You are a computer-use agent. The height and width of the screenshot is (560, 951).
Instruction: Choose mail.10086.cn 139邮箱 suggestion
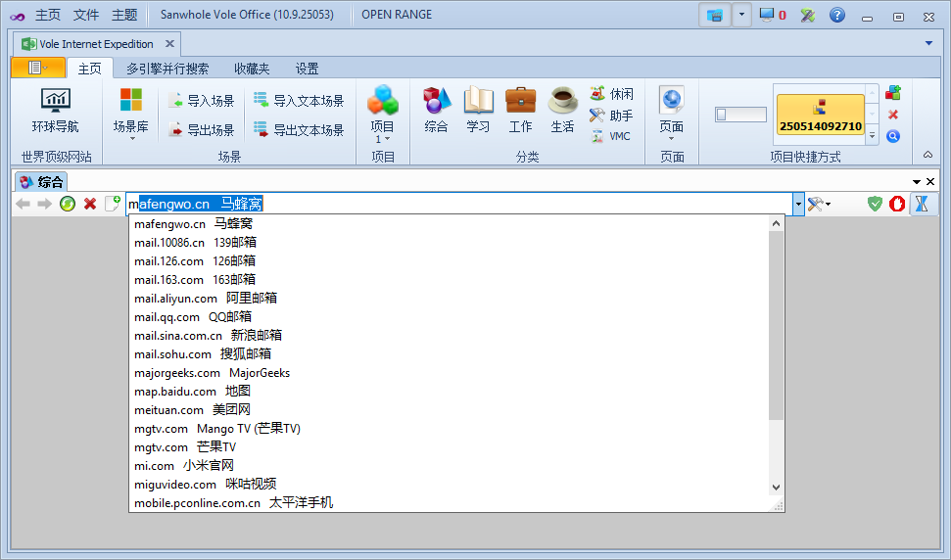(x=449, y=243)
